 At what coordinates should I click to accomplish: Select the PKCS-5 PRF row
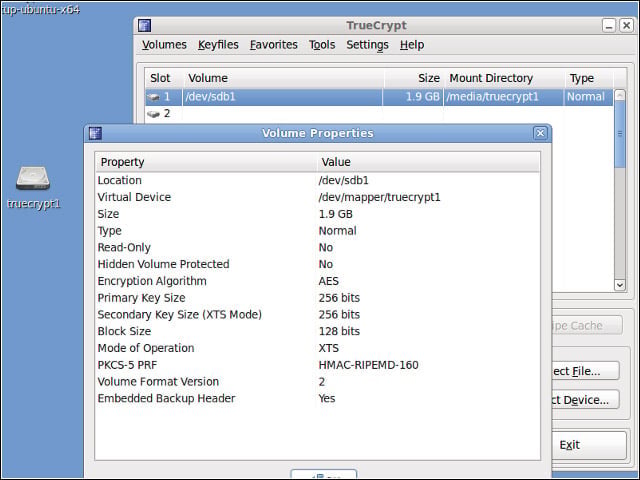click(318, 365)
